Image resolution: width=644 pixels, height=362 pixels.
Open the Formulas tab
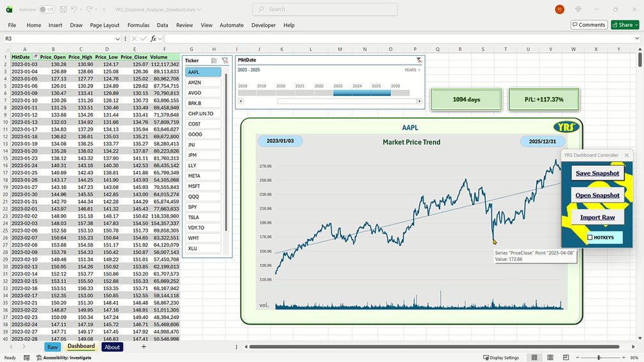coord(138,25)
